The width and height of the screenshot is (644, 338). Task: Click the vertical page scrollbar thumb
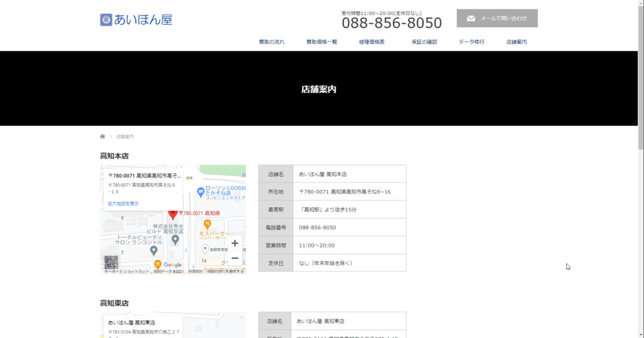click(x=641, y=78)
